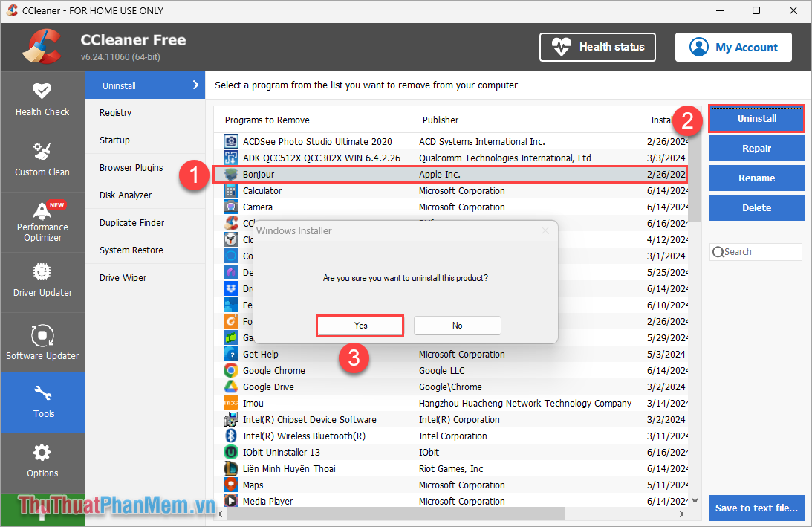This screenshot has height=527, width=812.
Task: Switch to the Registry tool
Action: (145, 112)
